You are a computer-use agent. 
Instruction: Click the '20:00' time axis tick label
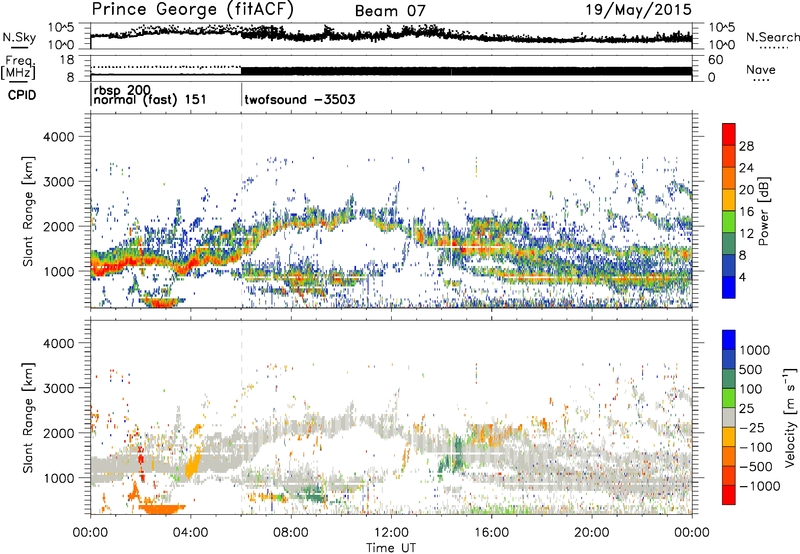(592, 533)
